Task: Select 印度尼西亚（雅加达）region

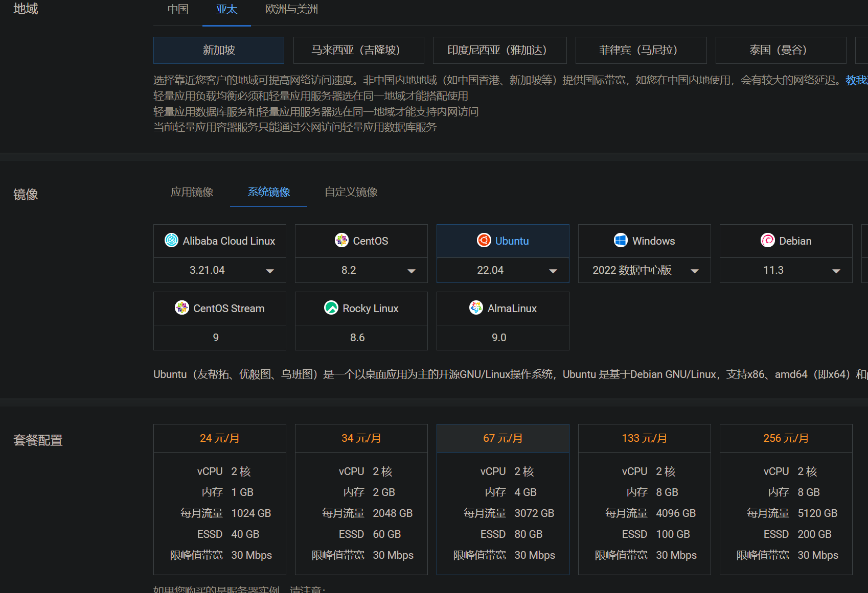Action: coord(500,50)
